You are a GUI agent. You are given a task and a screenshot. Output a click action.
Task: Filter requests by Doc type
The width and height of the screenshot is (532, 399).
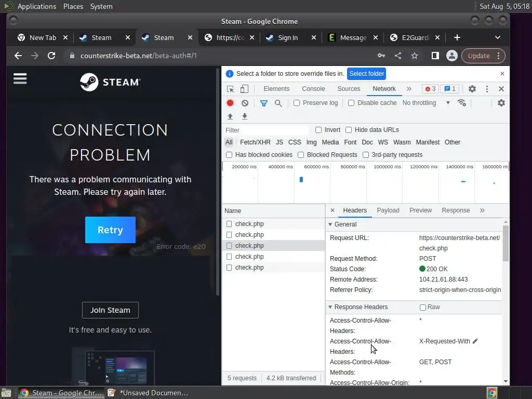(367, 142)
